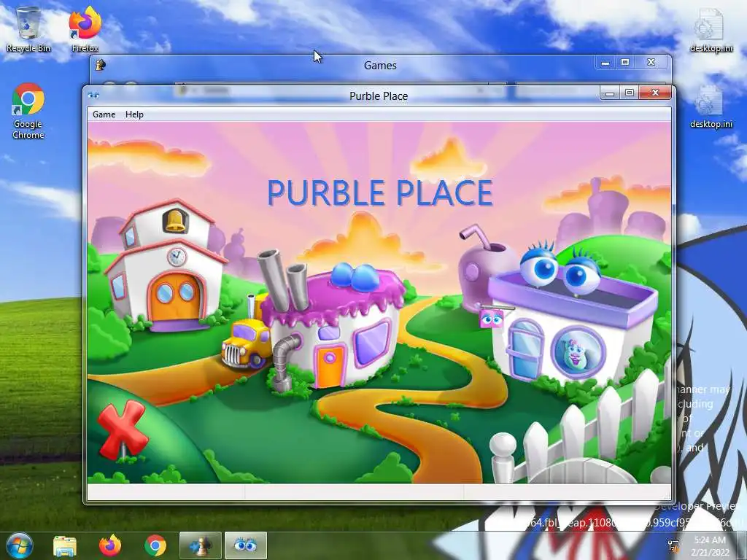747x560 pixels.
Task: Select the schoolhouse Purble Pairs game
Action: point(166,266)
